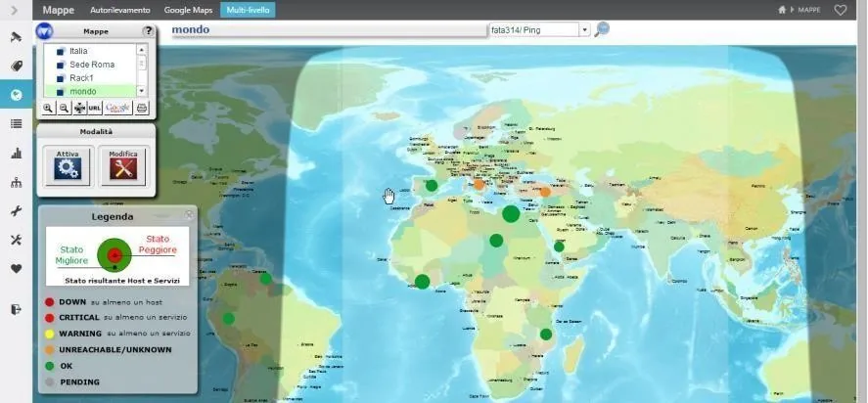Click the green marker near the Red Sea
Image resolution: width=868 pixels, height=403 pixels.
coord(559,246)
